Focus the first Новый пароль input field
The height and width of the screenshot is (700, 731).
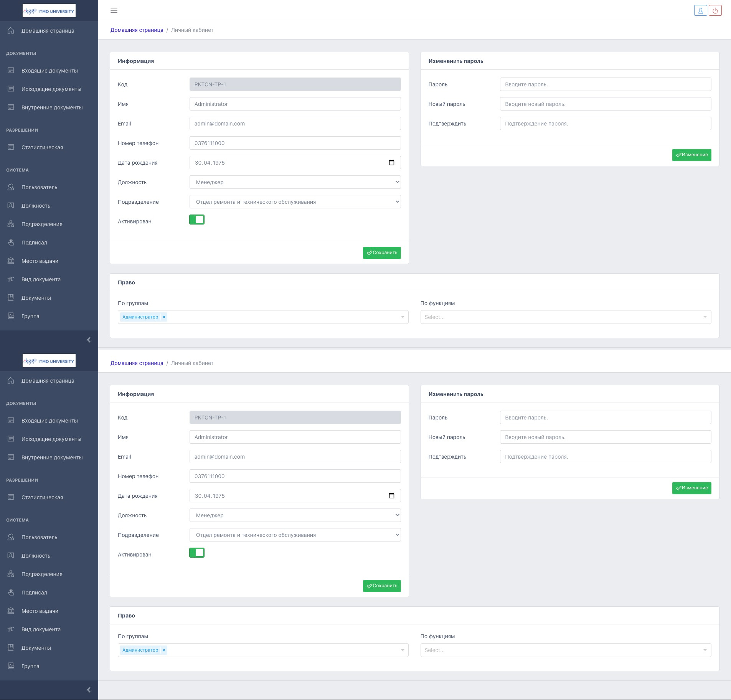click(x=605, y=104)
